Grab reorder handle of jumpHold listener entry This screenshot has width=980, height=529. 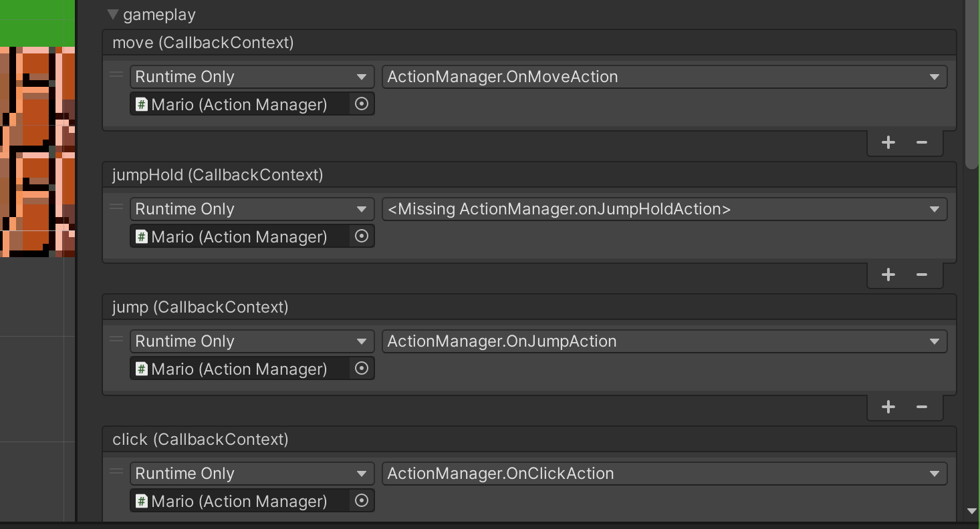click(116, 208)
